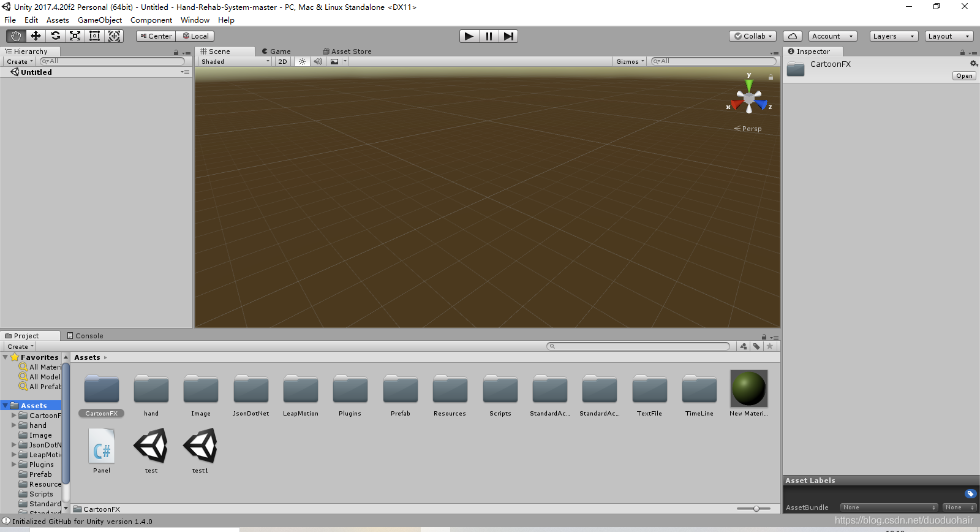Open the Window menu
The image size is (980, 532).
195,20
